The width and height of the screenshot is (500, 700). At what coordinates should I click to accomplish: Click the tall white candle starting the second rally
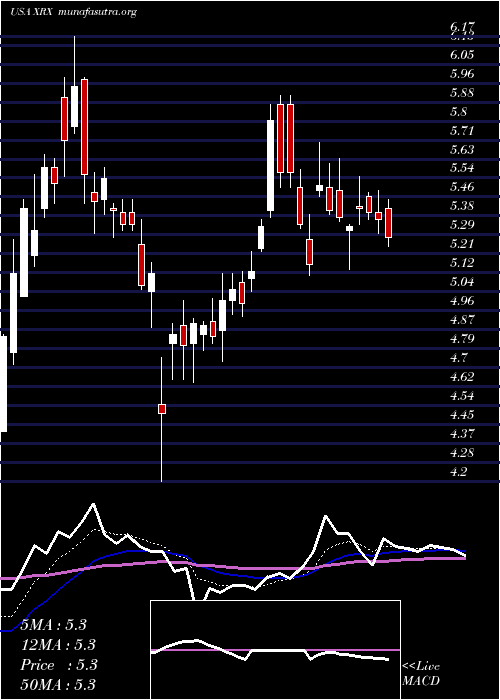point(271,165)
